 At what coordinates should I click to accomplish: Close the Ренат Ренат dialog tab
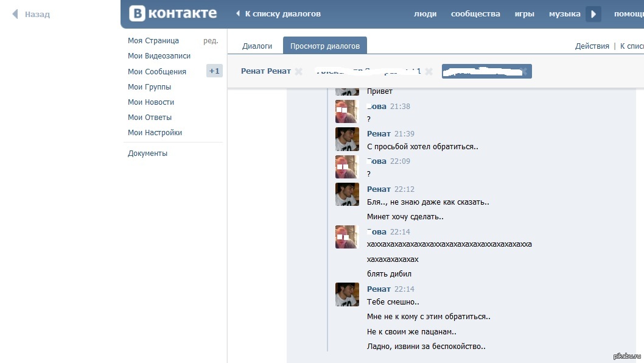pos(298,72)
